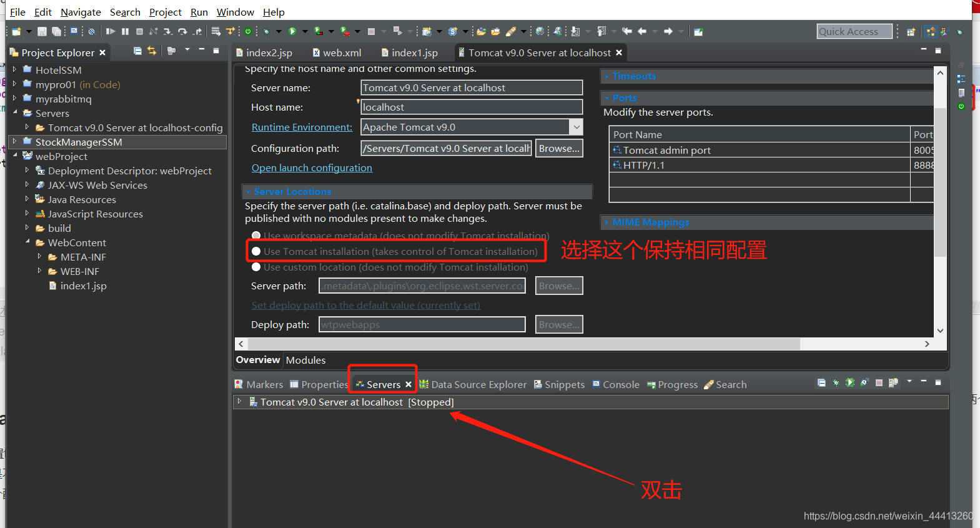Image resolution: width=980 pixels, height=528 pixels.
Task: Start the server in debug mode from Servers view
Action: click(x=836, y=382)
